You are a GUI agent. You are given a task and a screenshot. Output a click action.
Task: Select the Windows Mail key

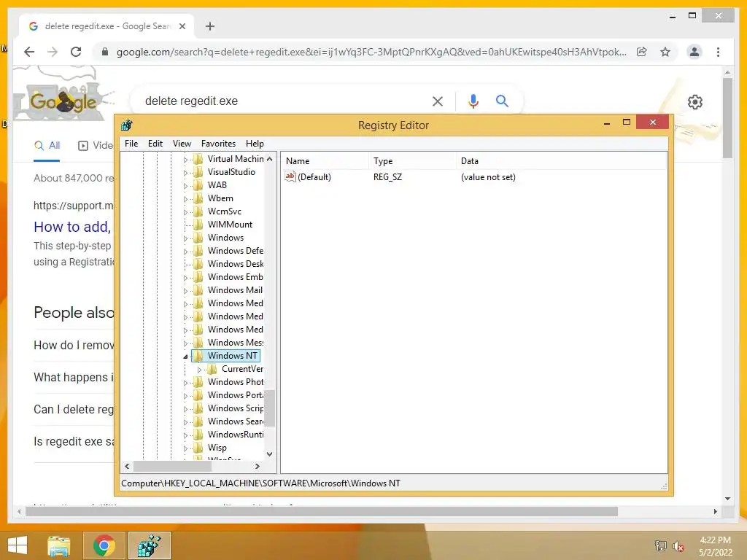[235, 290]
